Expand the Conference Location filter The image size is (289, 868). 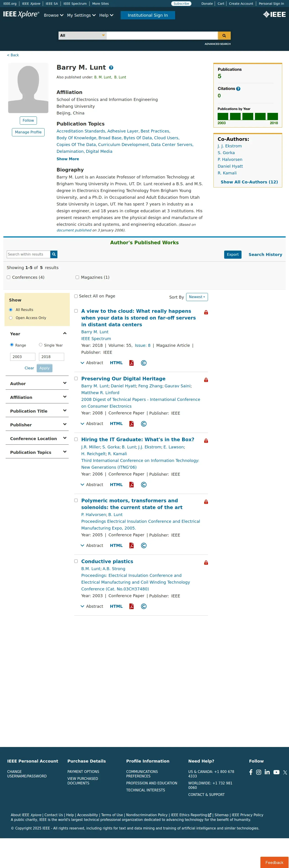click(65, 438)
